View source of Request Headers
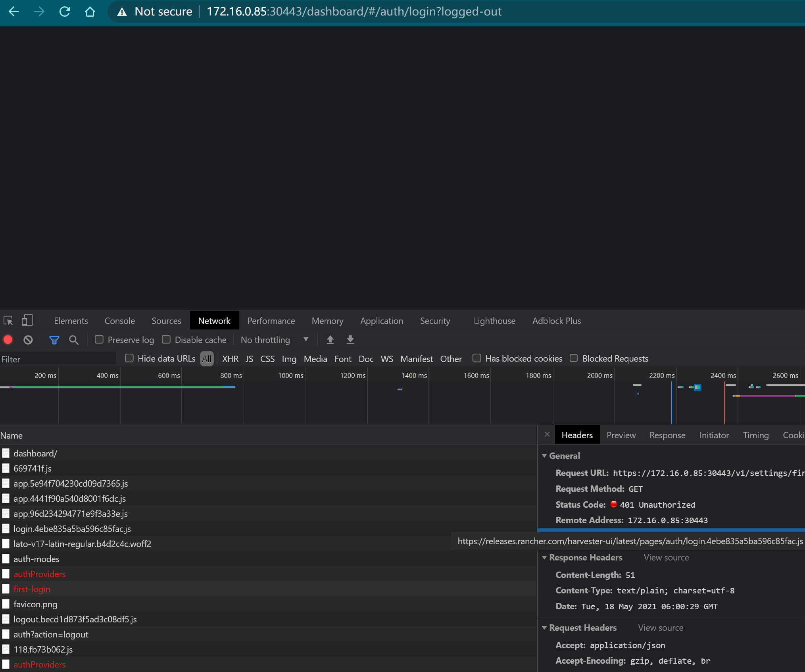 (661, 627)
